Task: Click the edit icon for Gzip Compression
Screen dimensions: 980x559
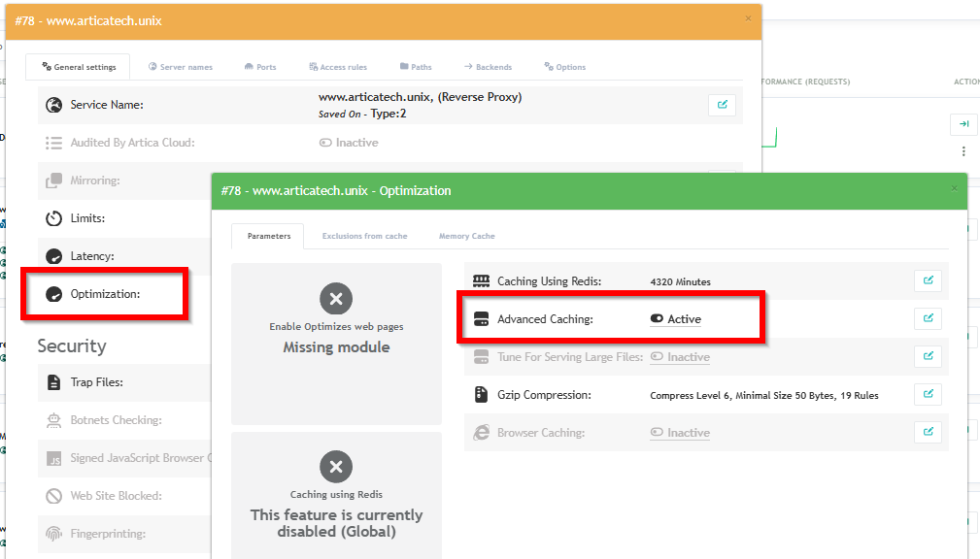Action: (x=928, y=394)
